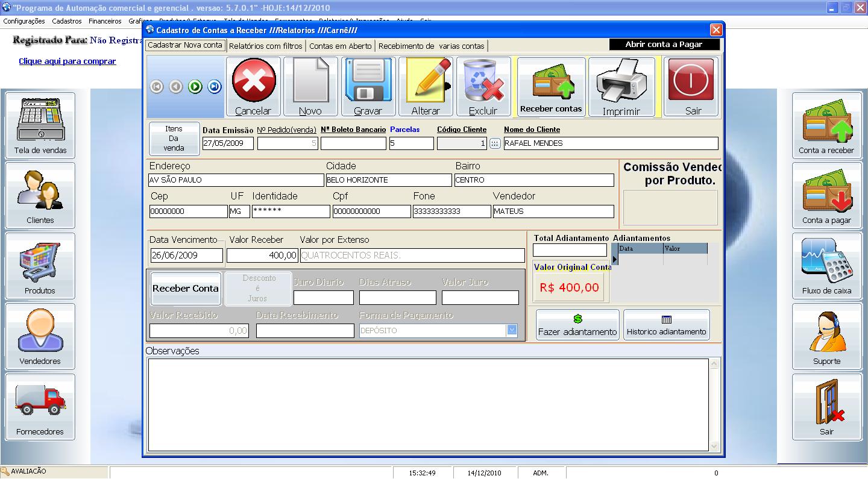Click the Cancelar red X icon

pyautogui.click(x=254, y=81)
